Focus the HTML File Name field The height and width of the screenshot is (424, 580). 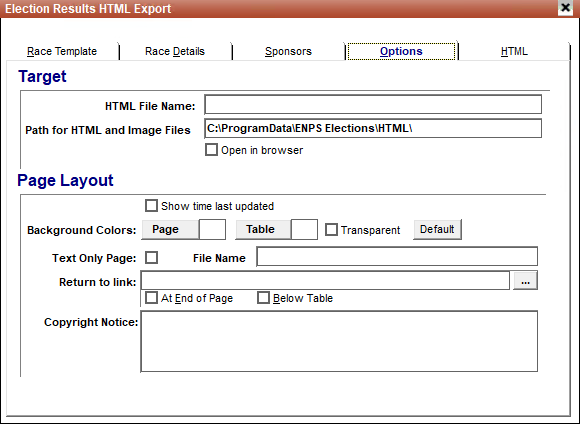pos(373,104)
